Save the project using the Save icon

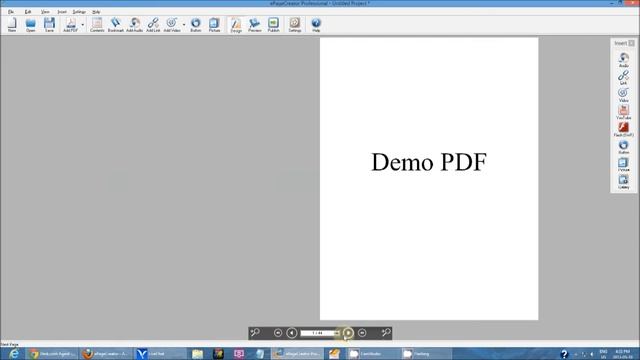coord(49,25)
